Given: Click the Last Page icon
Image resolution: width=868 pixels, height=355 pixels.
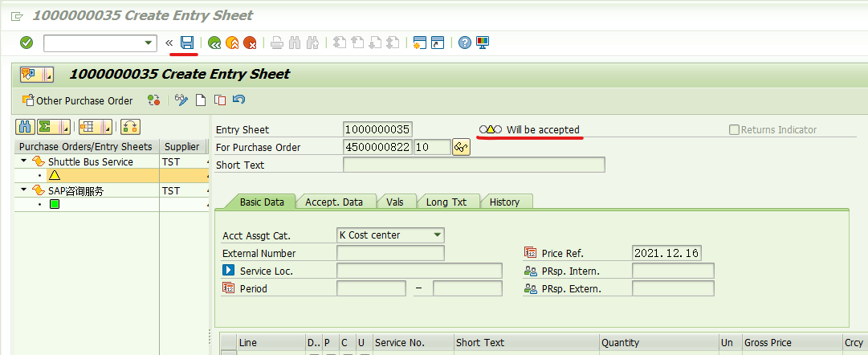Looking at the screenshot, I should pyautogui.click(x=393, y=43).
